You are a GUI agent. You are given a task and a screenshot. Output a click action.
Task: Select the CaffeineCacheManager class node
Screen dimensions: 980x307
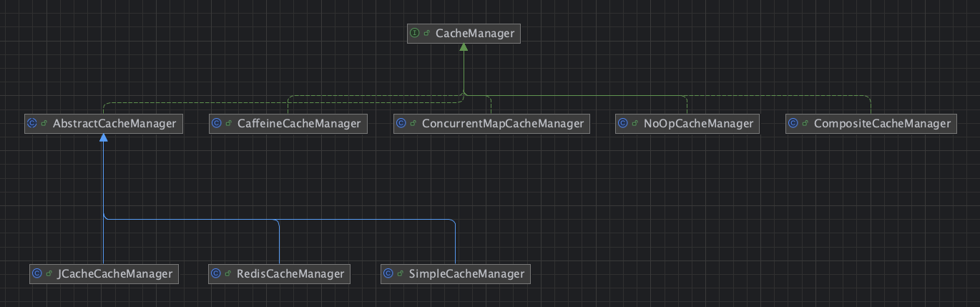pos(288,124)
